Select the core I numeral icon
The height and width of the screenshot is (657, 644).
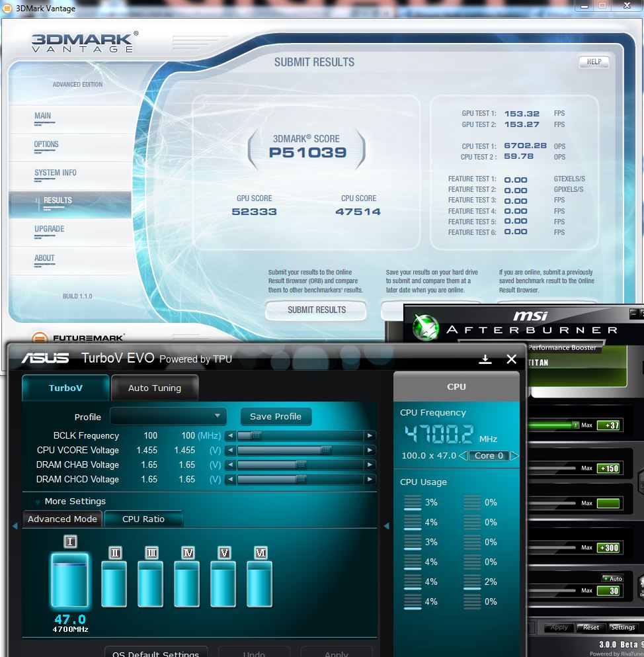[70, 542]
